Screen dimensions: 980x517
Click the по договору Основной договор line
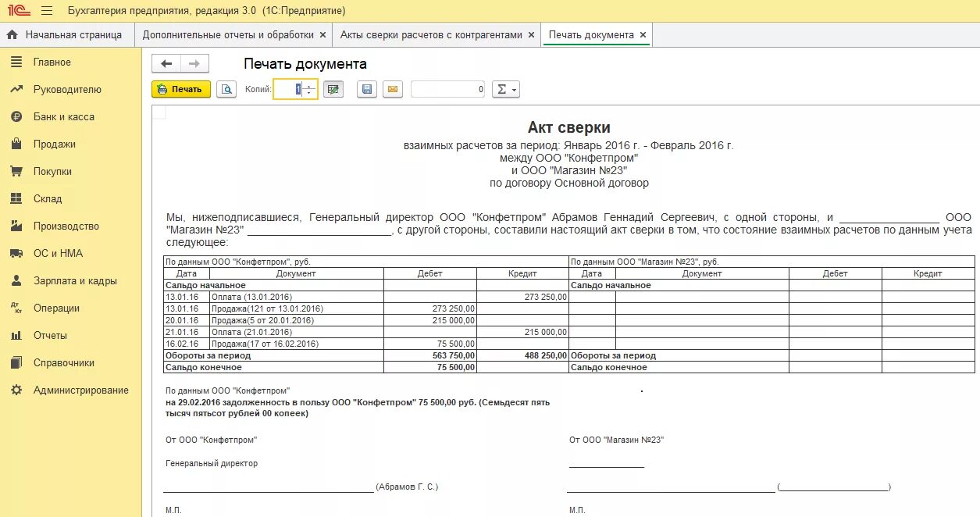click(x=569, y=184)
